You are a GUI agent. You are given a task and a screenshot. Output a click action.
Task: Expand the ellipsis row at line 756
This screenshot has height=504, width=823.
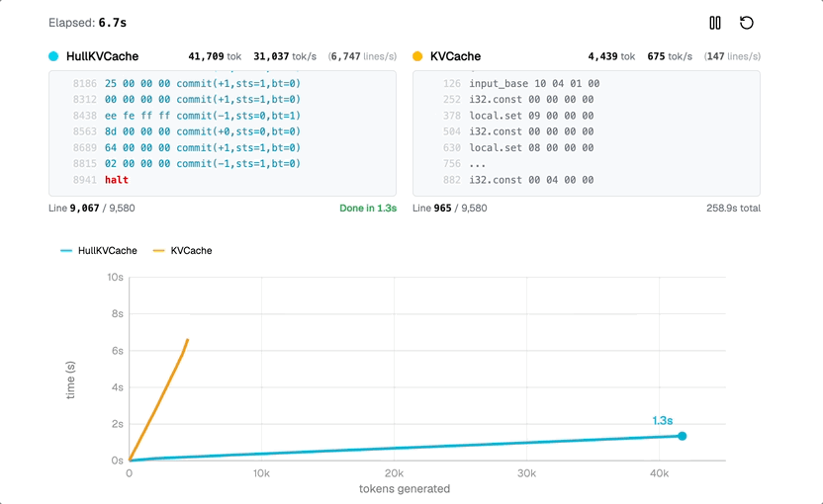tap(478, 164)
